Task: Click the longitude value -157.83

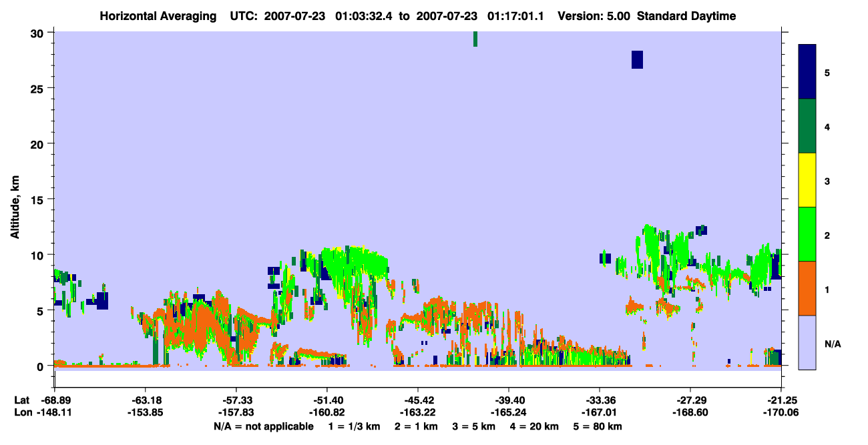Action: click(x=236, y=412)
